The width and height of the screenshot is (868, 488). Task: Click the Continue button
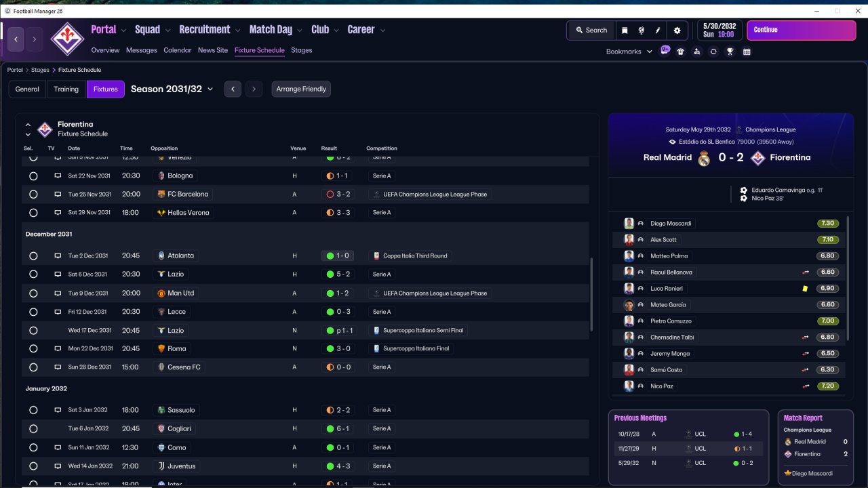(802, 30)
